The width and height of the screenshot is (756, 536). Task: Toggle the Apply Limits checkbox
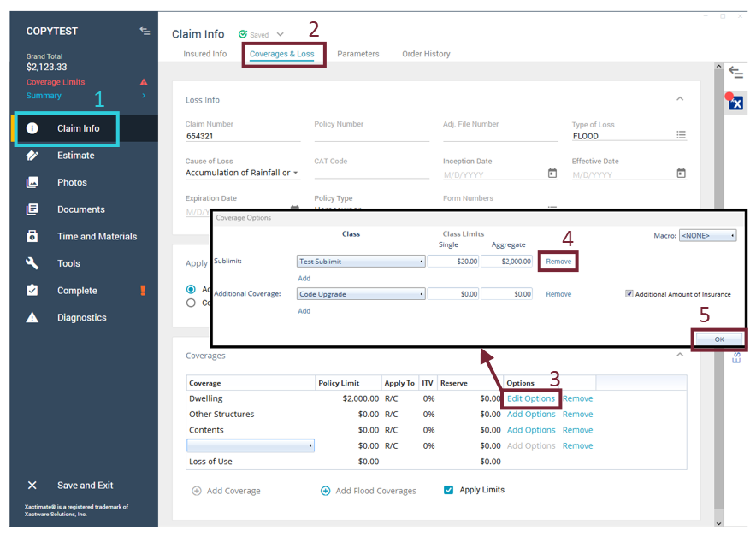(448, 490)
